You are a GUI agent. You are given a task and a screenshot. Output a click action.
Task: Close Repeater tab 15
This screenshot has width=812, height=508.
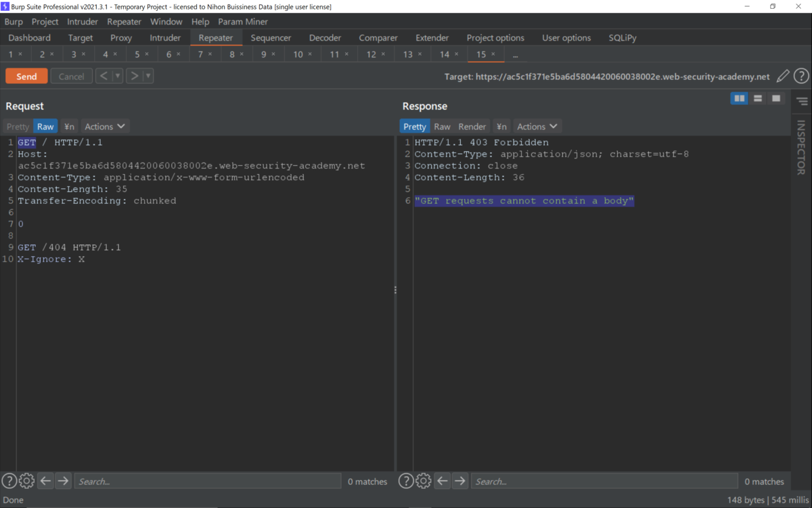pos(493,54)
